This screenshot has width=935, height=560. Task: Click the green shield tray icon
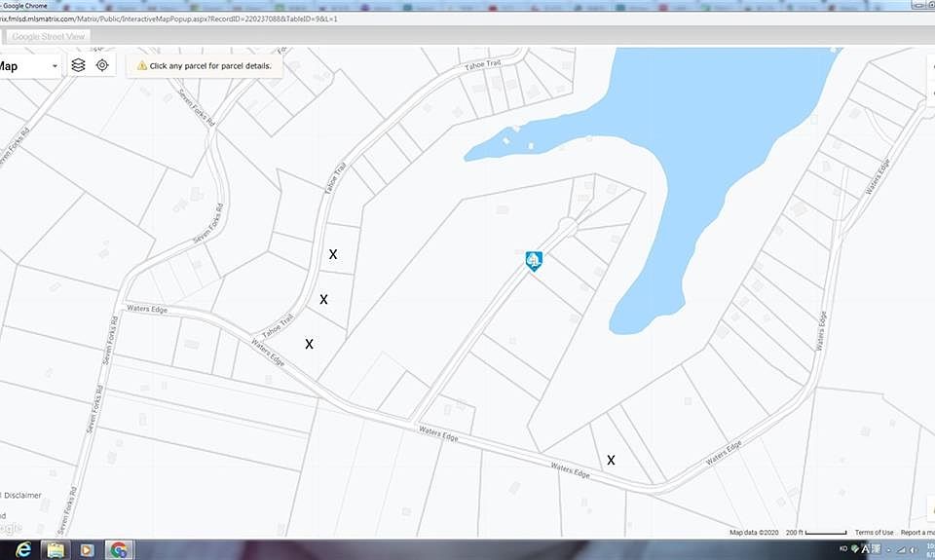(x=854, y=548)
